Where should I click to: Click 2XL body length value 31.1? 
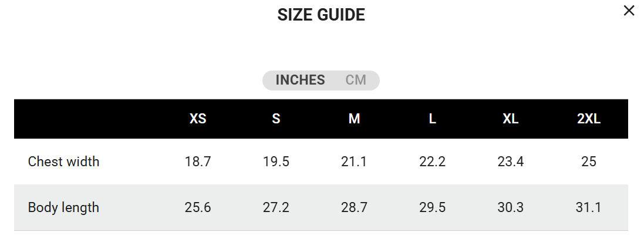[589, 207]
